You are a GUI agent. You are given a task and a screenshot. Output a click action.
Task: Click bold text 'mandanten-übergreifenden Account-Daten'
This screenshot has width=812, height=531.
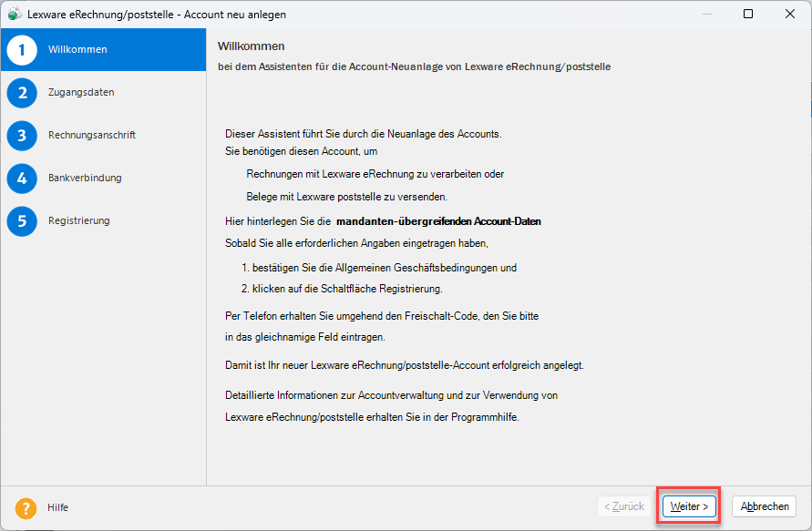click(x=438, y=221)
